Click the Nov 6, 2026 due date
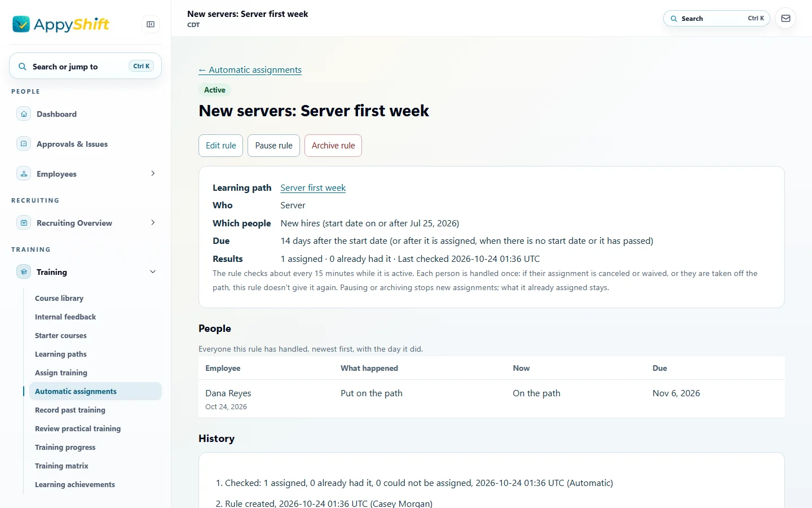This screenshot has height=508, width=812. tap(676, 393)
